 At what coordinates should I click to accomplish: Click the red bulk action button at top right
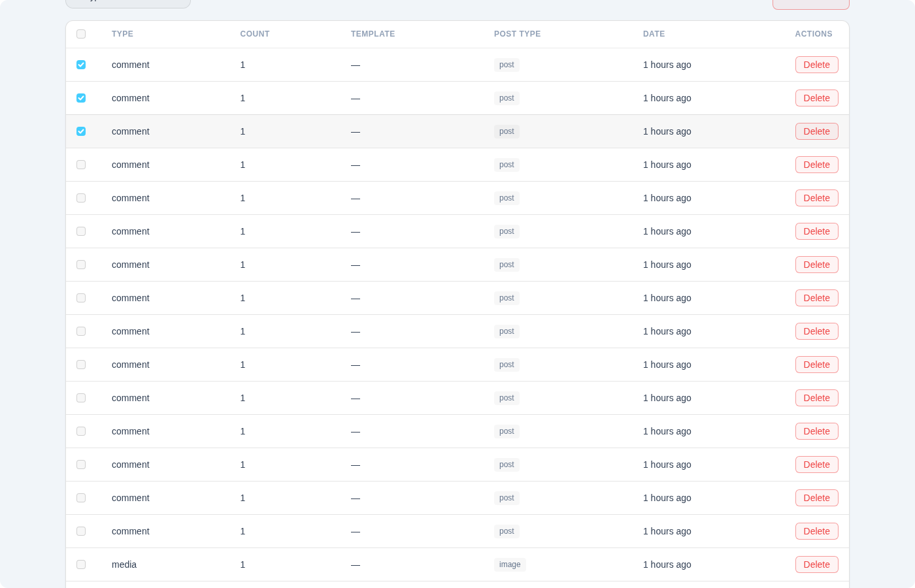click(810, 3)
